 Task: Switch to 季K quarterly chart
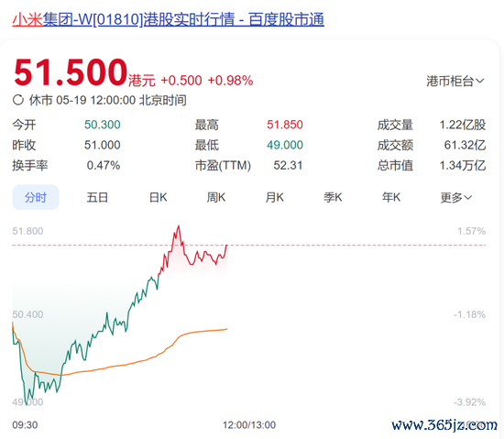(333, 197)
